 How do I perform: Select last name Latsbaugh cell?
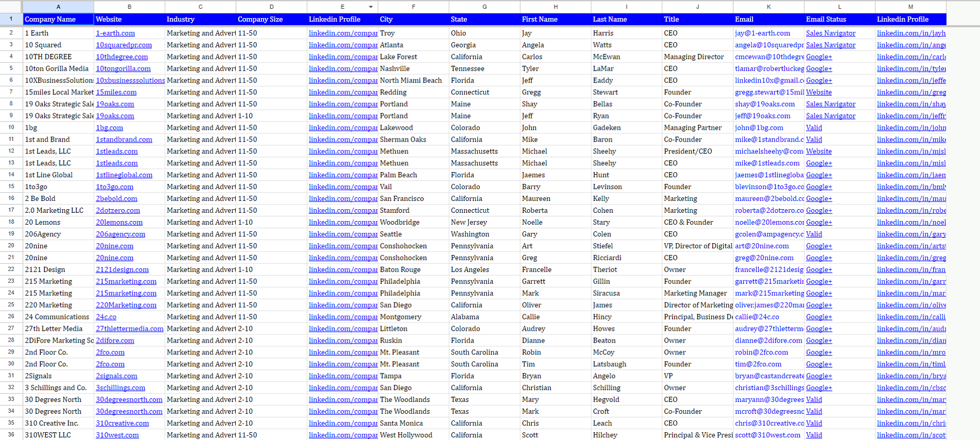point(627,365)
